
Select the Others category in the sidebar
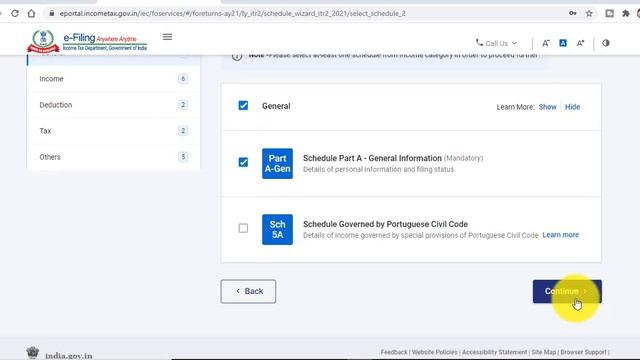click(113, 157)
